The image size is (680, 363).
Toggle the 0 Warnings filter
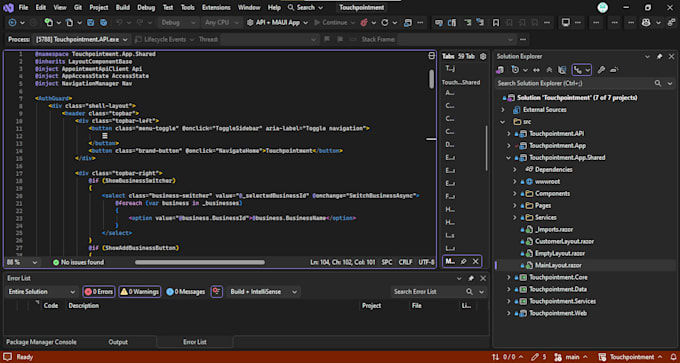[140, 292]
